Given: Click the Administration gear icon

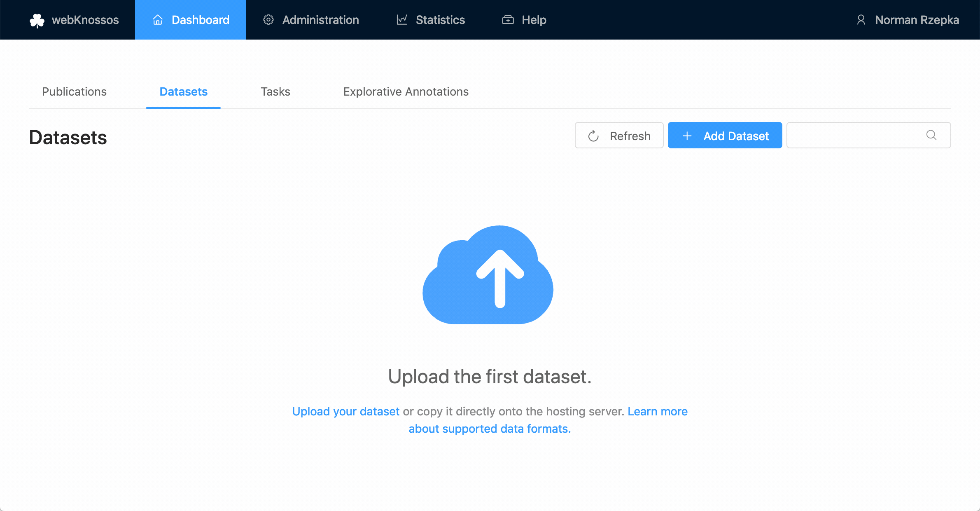Looking at the screenshot, I should click(x=268, y=20).
